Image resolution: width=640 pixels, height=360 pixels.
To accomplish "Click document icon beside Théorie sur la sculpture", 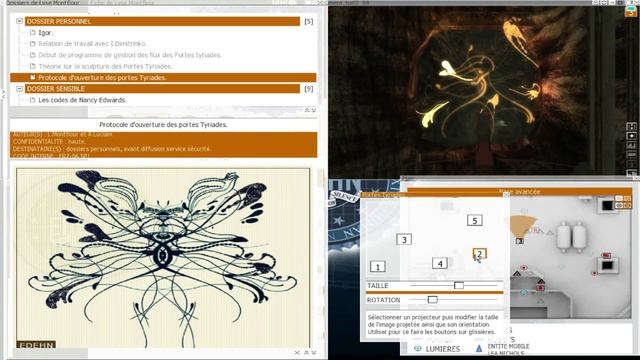I will (33, 66).
